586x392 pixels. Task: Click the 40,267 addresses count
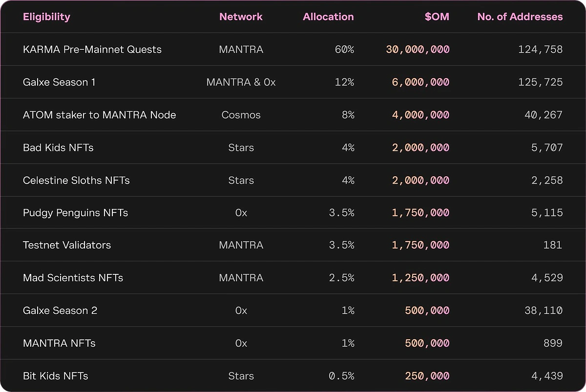[543, 115]
